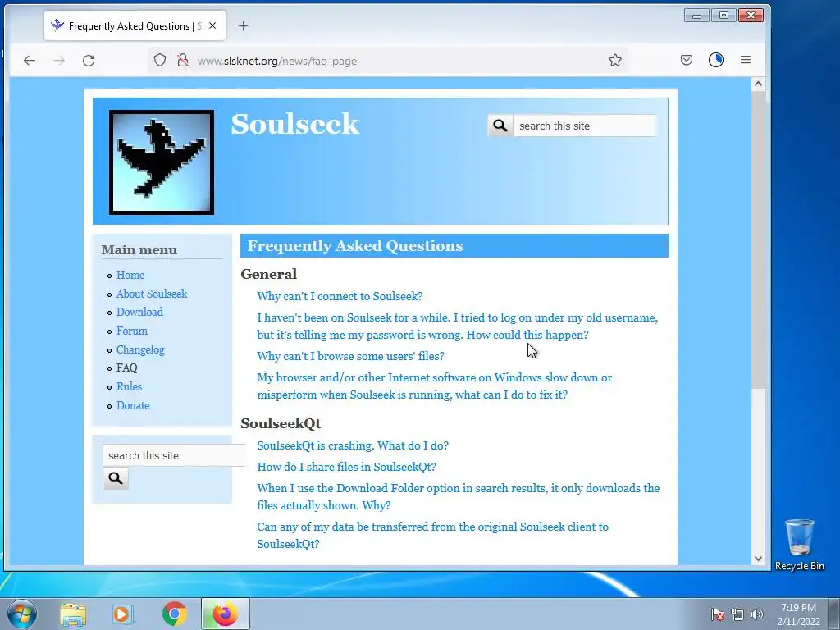Open Changelog in the Main menu

click(x=140, y=349)
